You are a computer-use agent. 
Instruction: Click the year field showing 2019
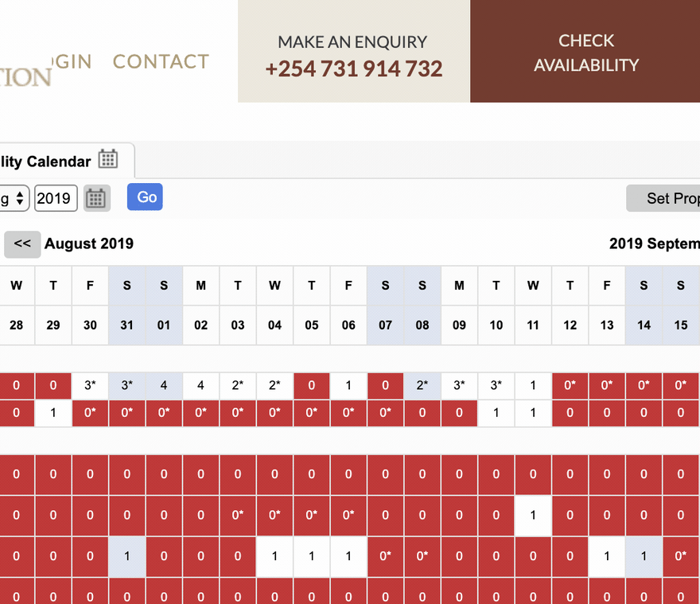[56, 198]
